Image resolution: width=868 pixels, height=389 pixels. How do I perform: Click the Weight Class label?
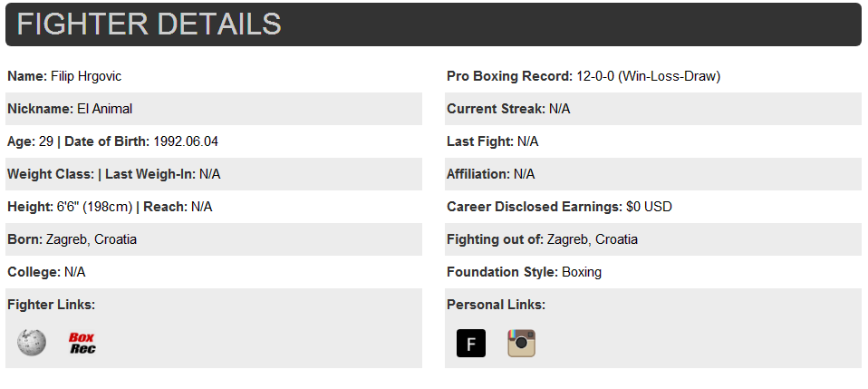tap(51, 174)
